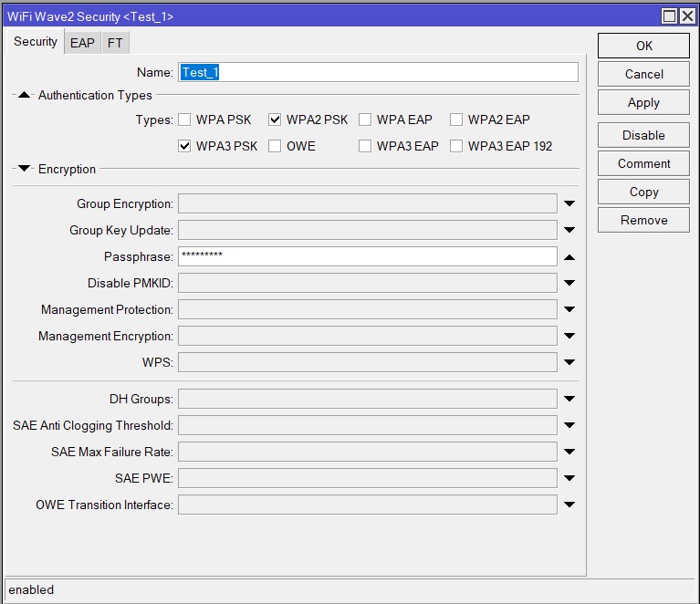Collapse the Passphrase field arrow
Viewport: 700px width, 604px height.
tap(569, 257)
